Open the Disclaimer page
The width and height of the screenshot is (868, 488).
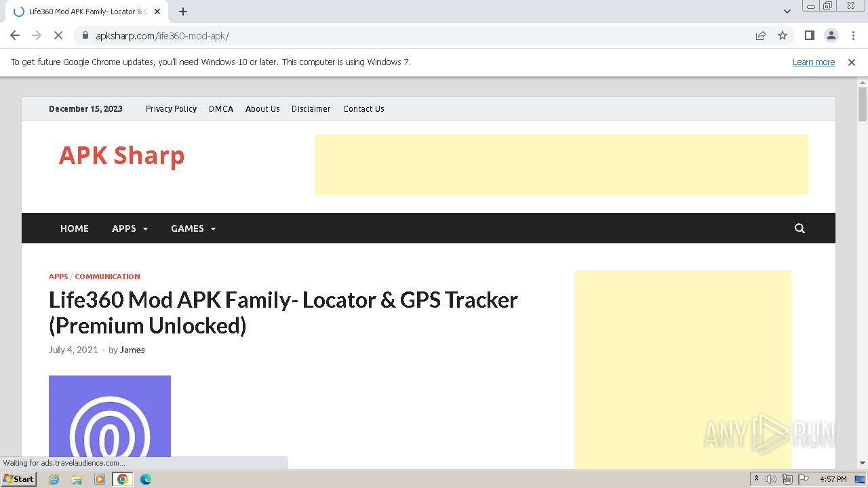311,108
